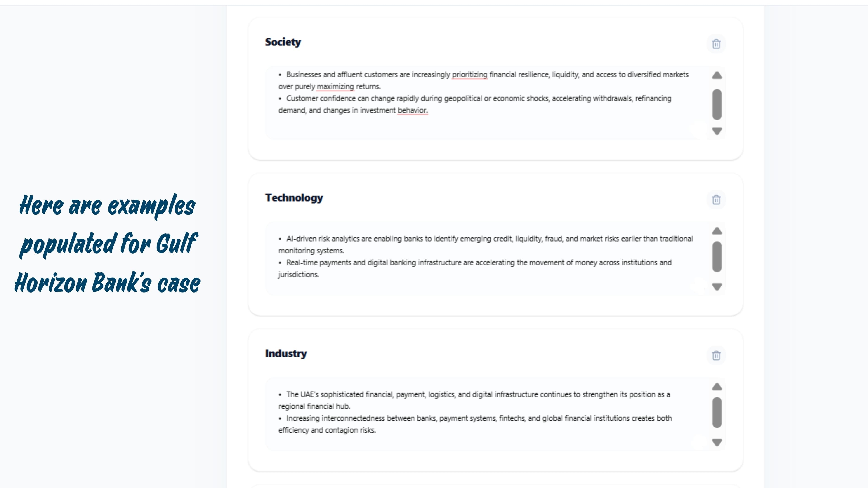868x488 pixels.
Task: Click the underlined word "prioritizing"
Action: point(469,75)
